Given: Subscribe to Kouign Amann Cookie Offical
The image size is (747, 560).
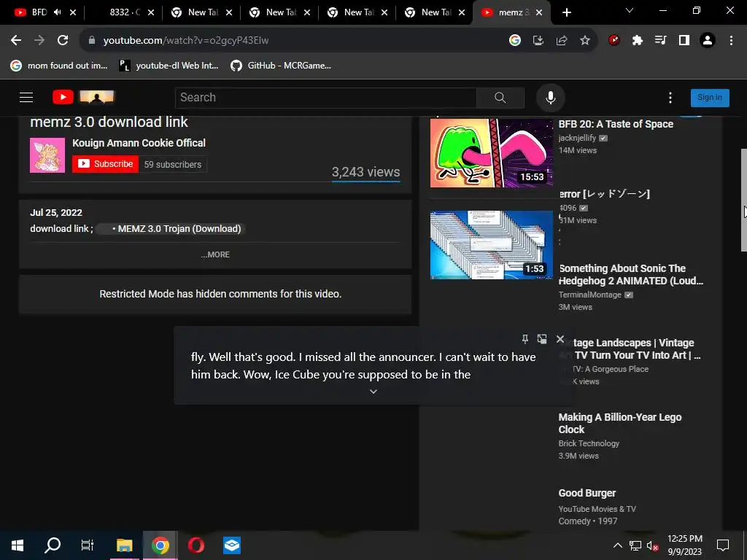Looking at the screenshot, I should (105, 164).
